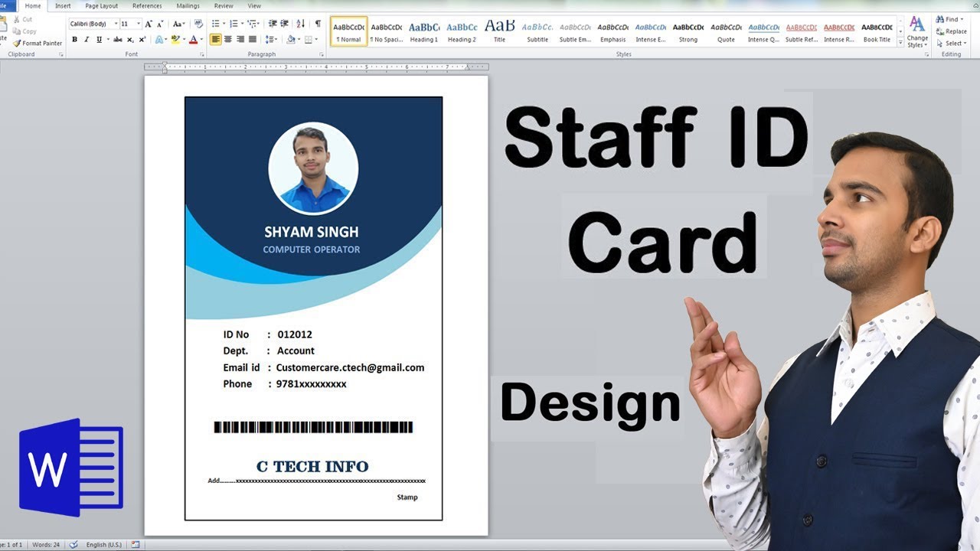Screen dimensions: 980x551
Task: Center-align the paragraph
Action: pos(228,39)
